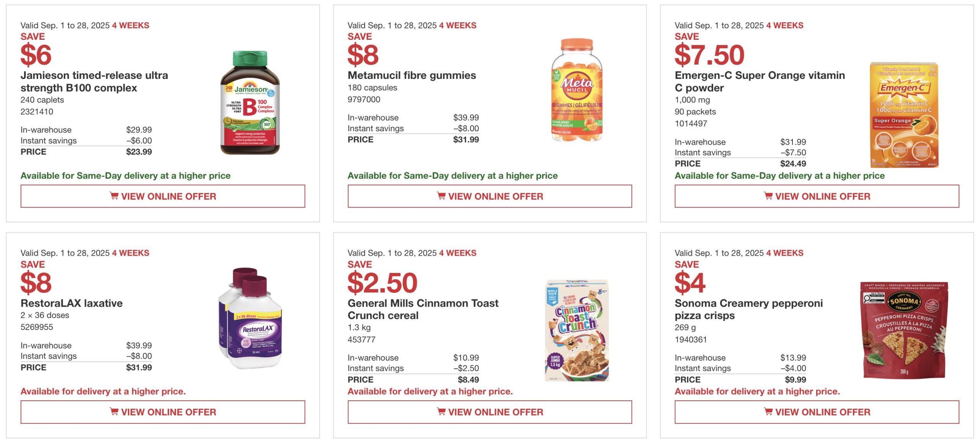Open the Emergen-C Super Orange box image
This screenshot has height=444, width=980.
pos(904,115)
